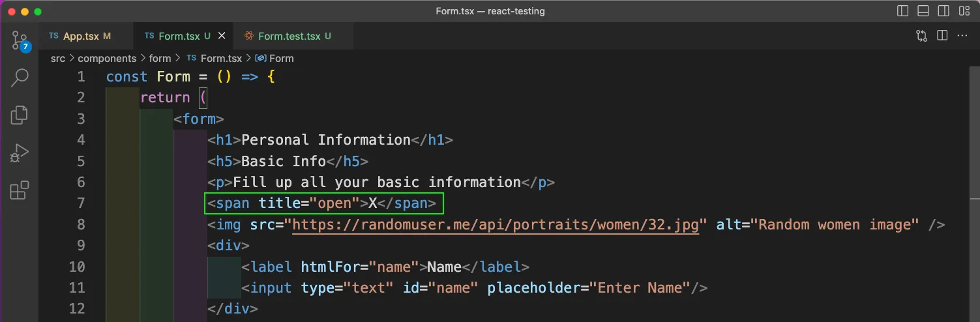Screen dimensions: 980x322
Task: Click the Open Changes compare icon
Action: coord(922,36)
